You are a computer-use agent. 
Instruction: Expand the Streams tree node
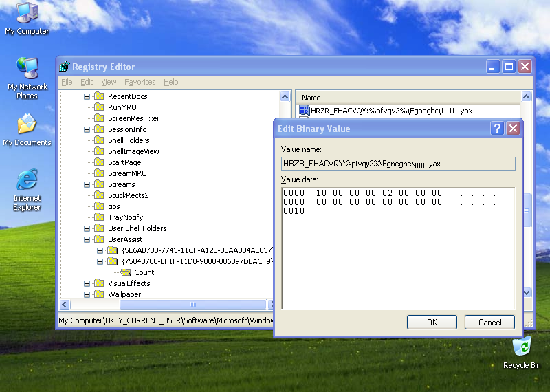(x=87, y=184)
